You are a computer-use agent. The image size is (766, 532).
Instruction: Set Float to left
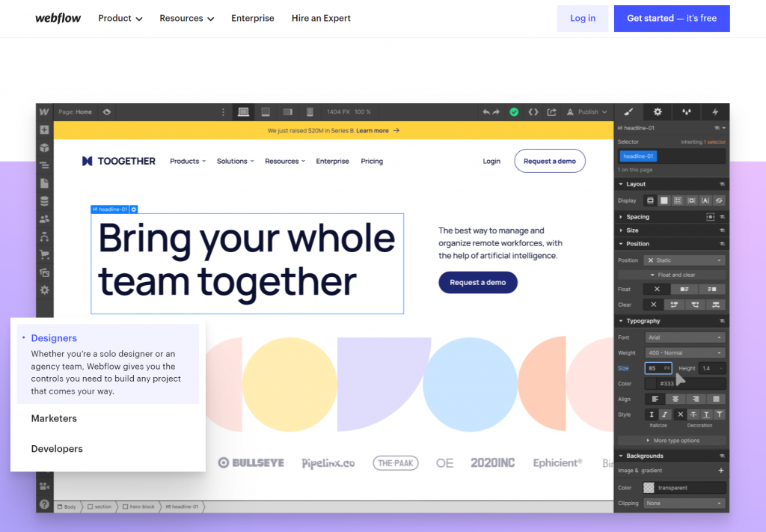pos(684,290)
